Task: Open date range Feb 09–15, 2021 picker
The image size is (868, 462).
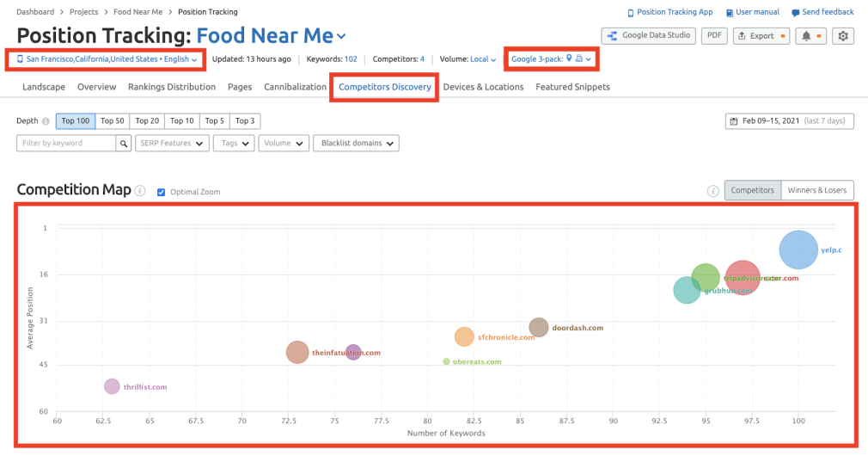Action: (790, 121)
